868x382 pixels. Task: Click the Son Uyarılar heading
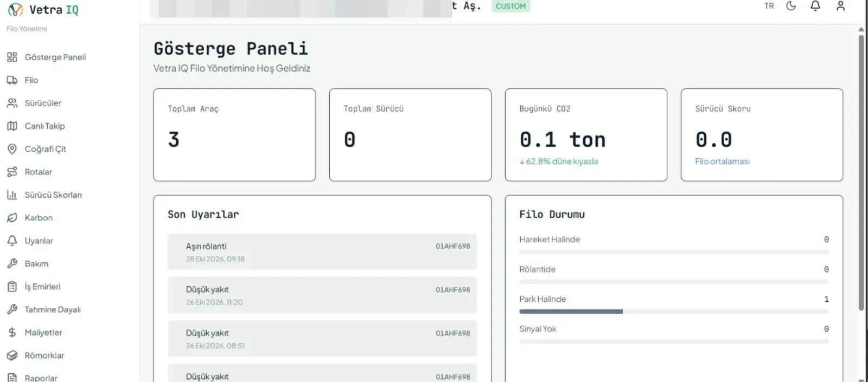coord(203,215)
